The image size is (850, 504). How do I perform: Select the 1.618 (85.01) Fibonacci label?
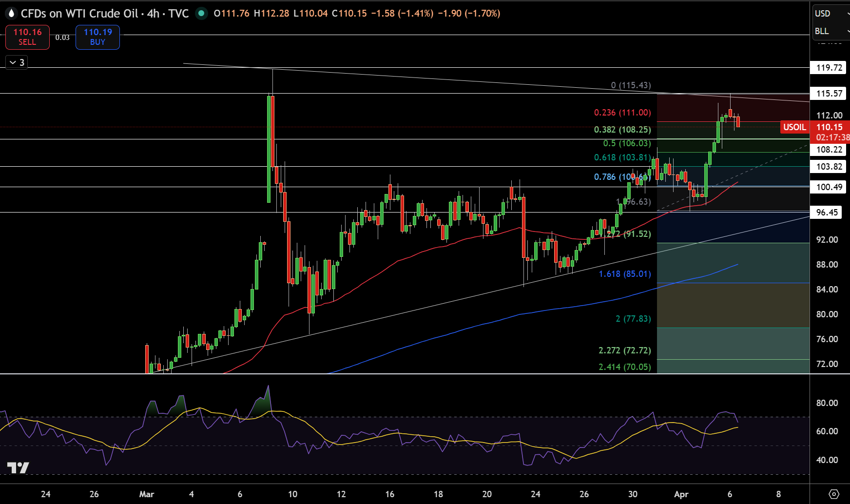click(625, 274)
